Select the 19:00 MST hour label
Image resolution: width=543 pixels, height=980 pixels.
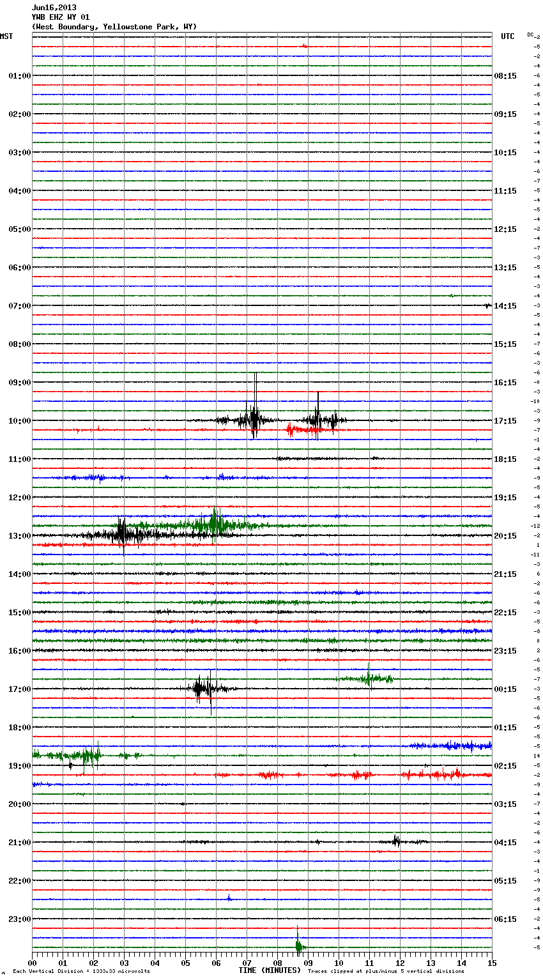(19, 766)
